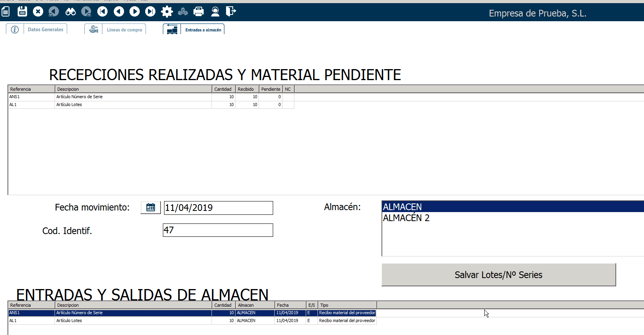Image resolution: width=644 pixels, height=335 pixels.
Task: Click the exit door icon
Action: [231, 11]
